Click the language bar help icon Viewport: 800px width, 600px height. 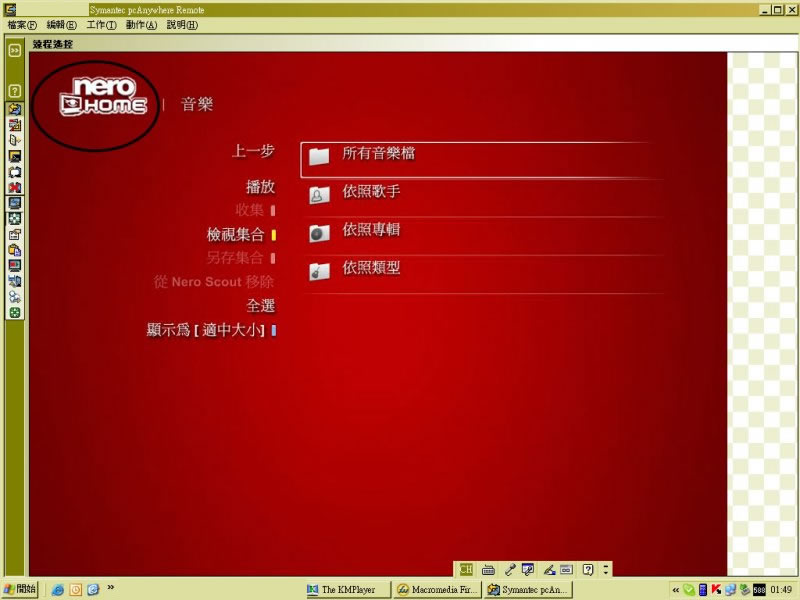pyautogui.click(x=588, y=569)
